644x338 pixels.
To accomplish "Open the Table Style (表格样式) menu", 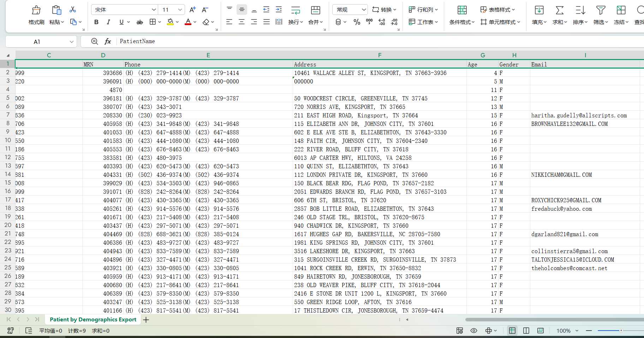I will [x=497, y=10].
